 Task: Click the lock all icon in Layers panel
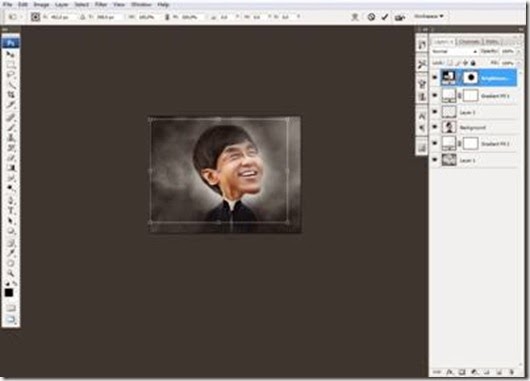click(473, 63)
